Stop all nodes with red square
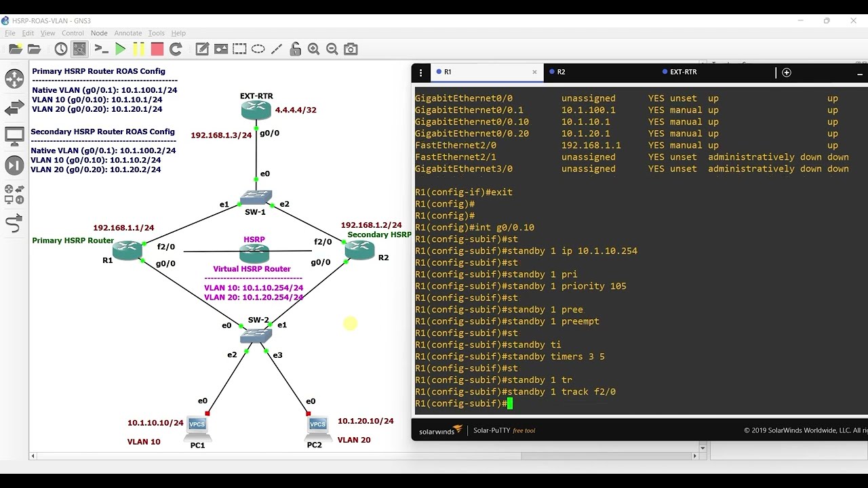The width and height of the screenshot is (868, 488). pos(157,49)
